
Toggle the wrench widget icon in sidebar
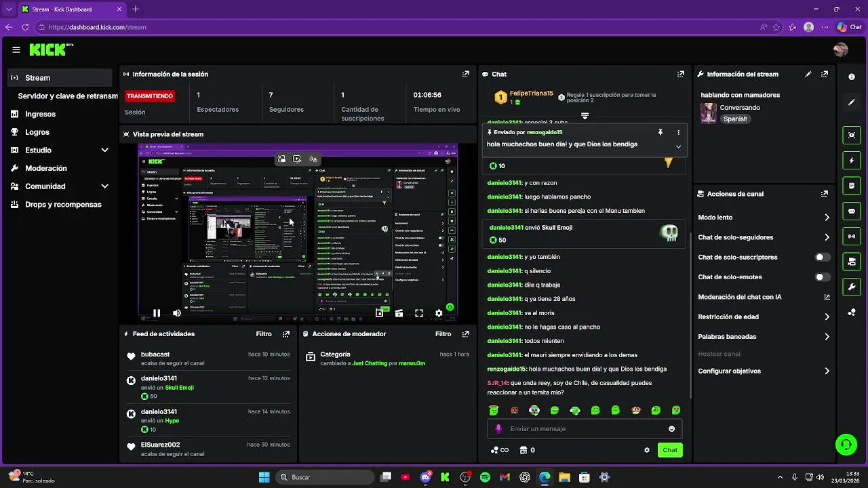852,287
